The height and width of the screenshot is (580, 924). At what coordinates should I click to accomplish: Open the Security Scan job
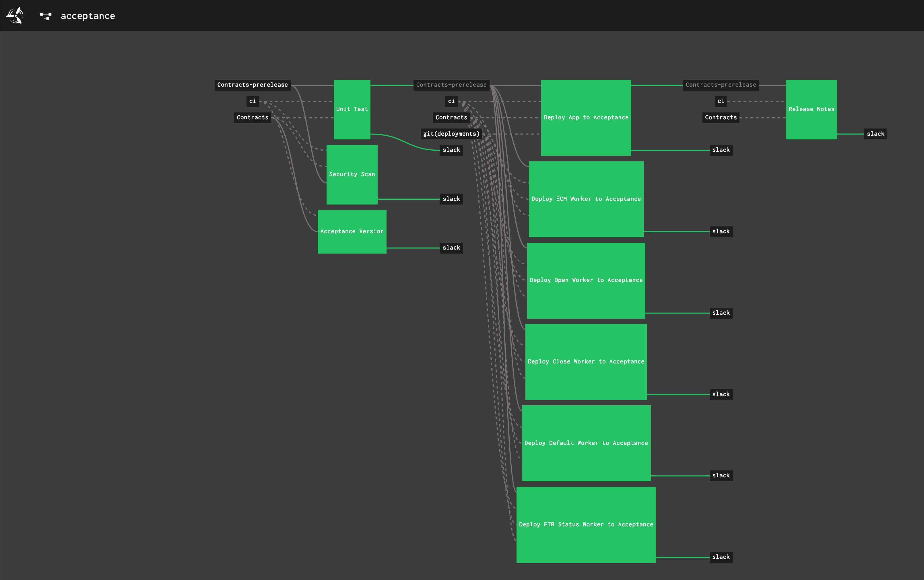352,174
